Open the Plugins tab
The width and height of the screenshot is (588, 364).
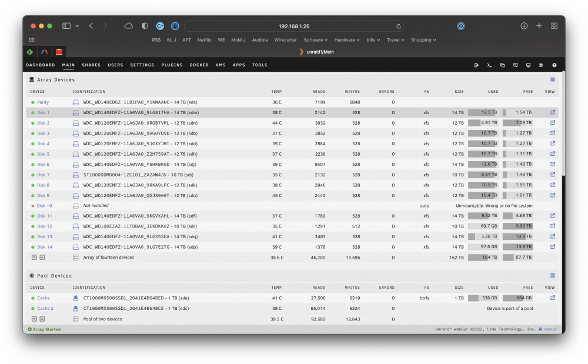(172, 65)
